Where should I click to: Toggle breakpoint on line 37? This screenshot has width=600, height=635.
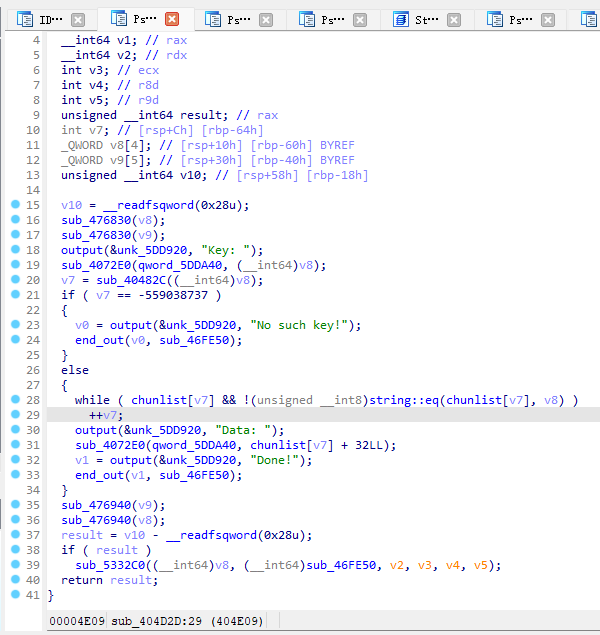pyautogui.click(x=15, y=534)
